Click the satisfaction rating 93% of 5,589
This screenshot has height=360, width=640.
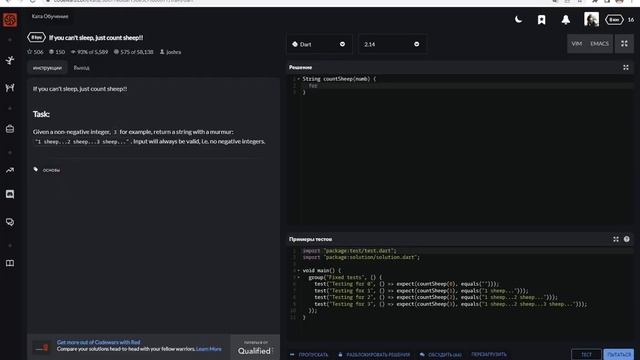pyautogui.click(x=89, y=52)
